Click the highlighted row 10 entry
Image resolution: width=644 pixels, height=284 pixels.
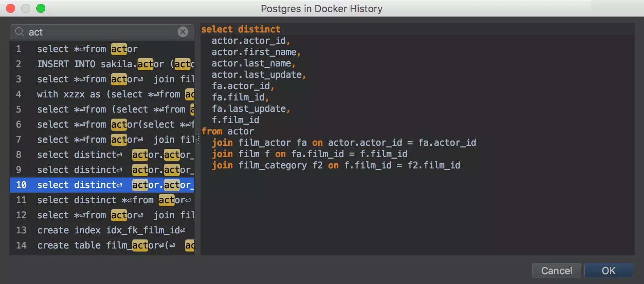[x=102, y=185]
